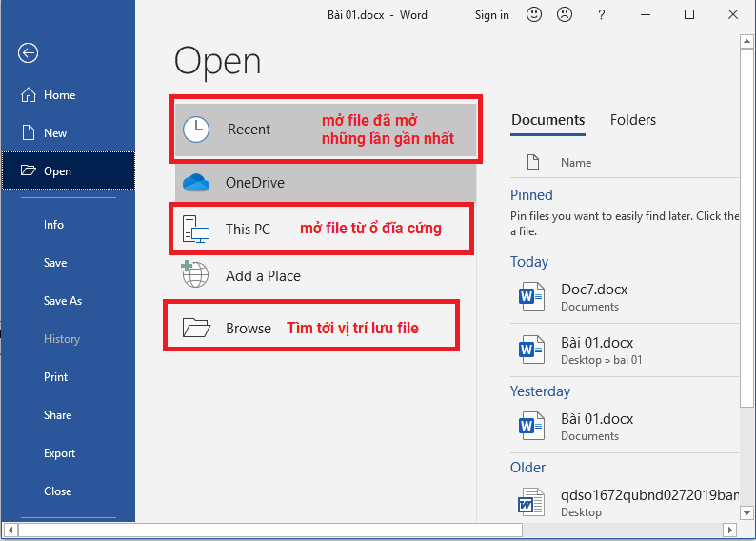Select Open in the left sidebar
Screen dimensions: 756x541
[69, 170]
